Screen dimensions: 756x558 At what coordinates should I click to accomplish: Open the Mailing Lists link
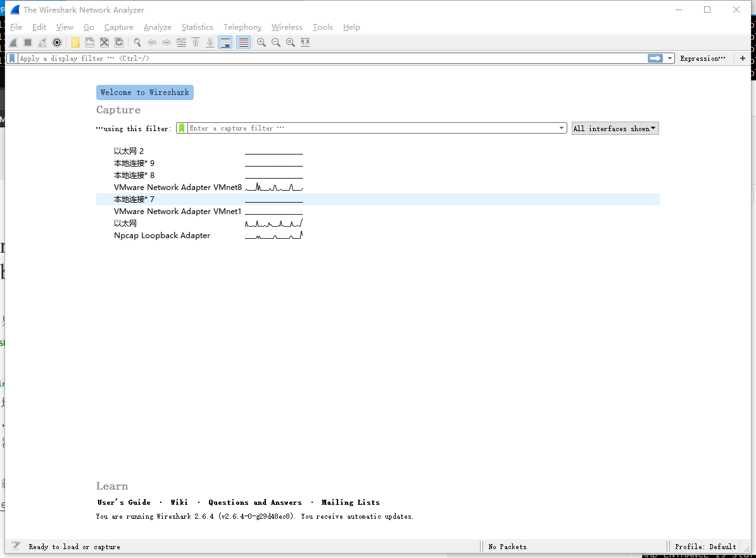(x=351, y=502)
